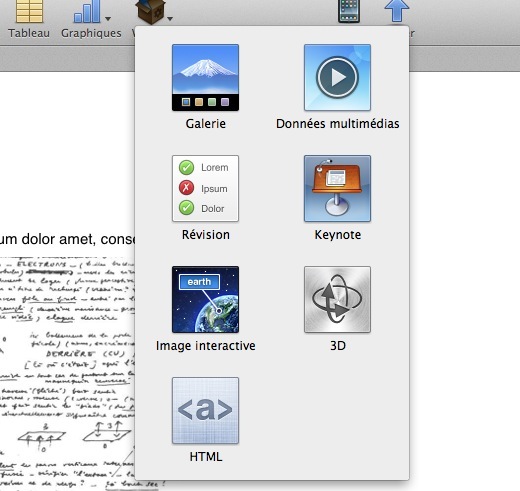Click the handwritten manuscript image in document
The height and width of the screenshot is (491, 520).
(67, 373)
